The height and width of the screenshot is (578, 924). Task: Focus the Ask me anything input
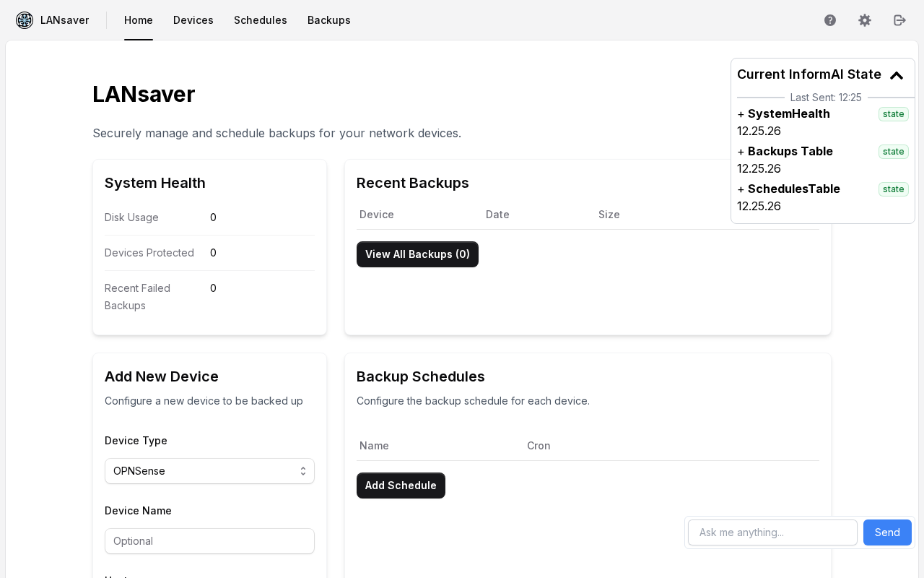772,532
